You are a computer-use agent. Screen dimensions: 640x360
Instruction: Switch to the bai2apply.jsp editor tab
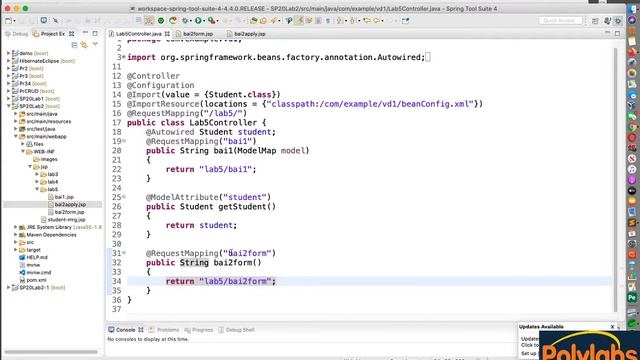[x=247, y=34]
